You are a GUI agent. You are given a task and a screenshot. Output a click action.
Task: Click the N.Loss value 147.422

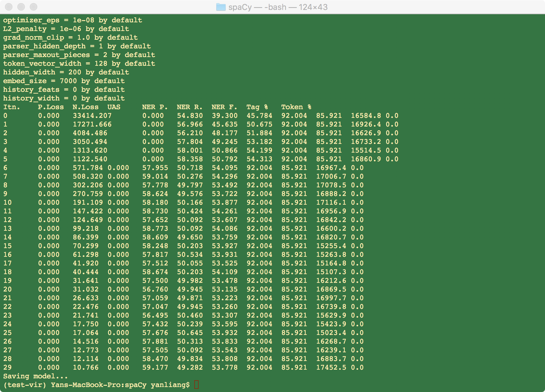click(x=88, y=211)
